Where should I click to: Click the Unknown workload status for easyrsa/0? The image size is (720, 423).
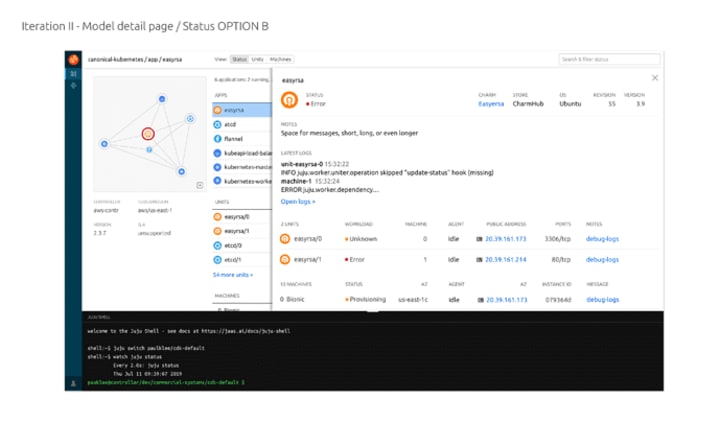361,239
